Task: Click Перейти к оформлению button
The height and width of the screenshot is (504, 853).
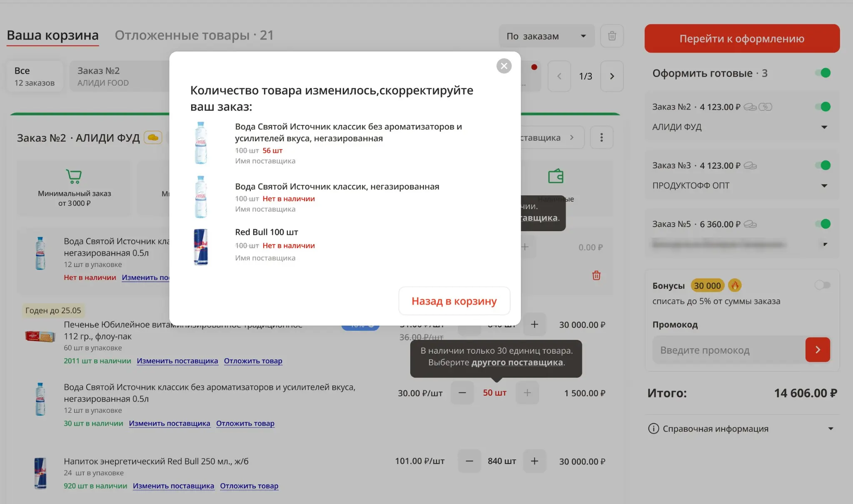Action: [742, 38]
